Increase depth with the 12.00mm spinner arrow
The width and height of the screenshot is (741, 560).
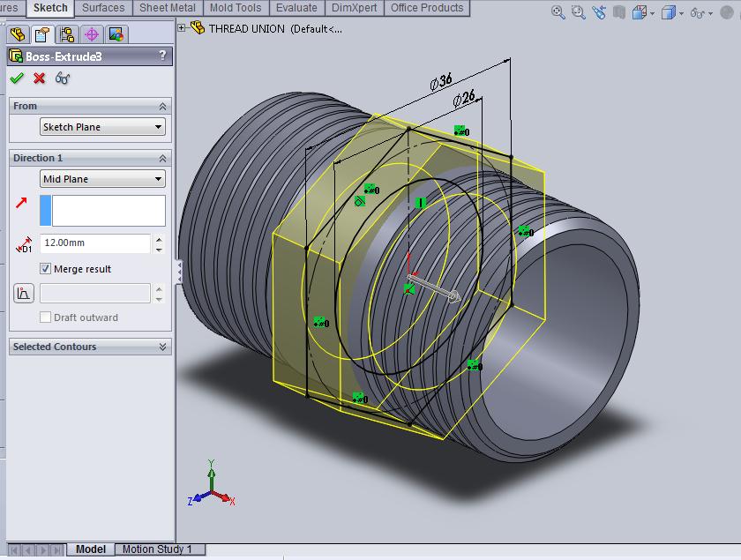click(160, 239)
